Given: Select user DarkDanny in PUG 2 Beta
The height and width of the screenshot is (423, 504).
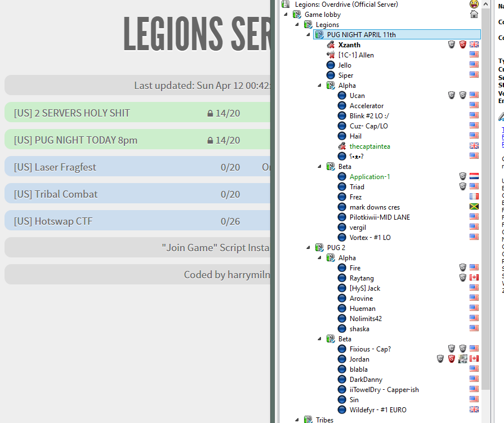Looking at the screenshot, I should (366, 380).
